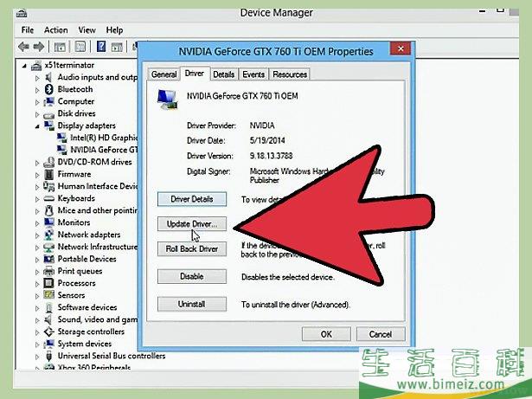Click the Keyboards icon

pos(48,199)
